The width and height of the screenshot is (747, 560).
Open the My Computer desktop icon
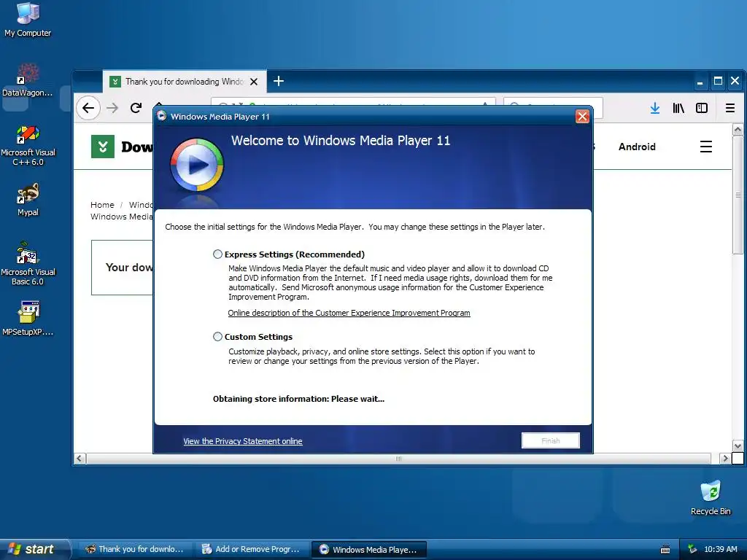(28, 19)
